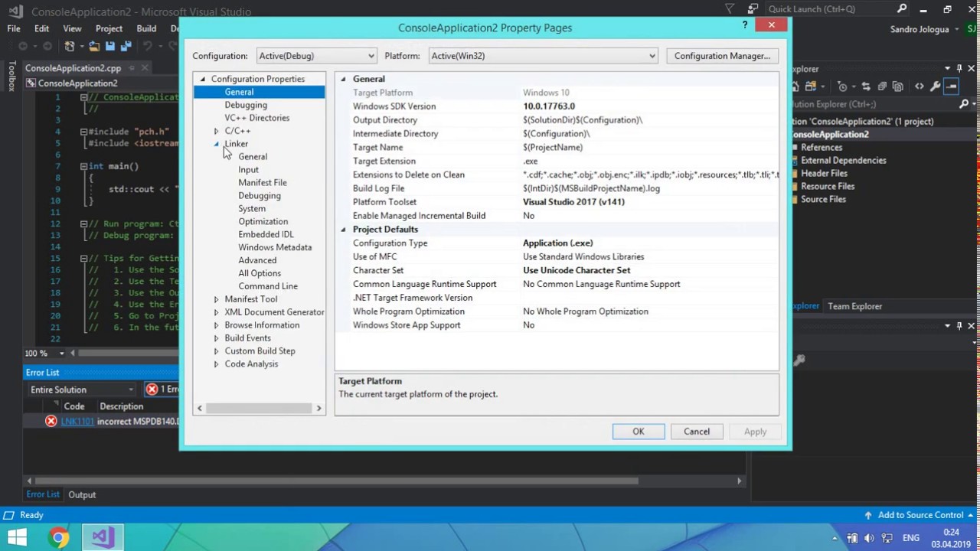This screenshot has height=551, width=980.
Task: Click Visual Studio taskbar icon
Action: tap(103, 537)
